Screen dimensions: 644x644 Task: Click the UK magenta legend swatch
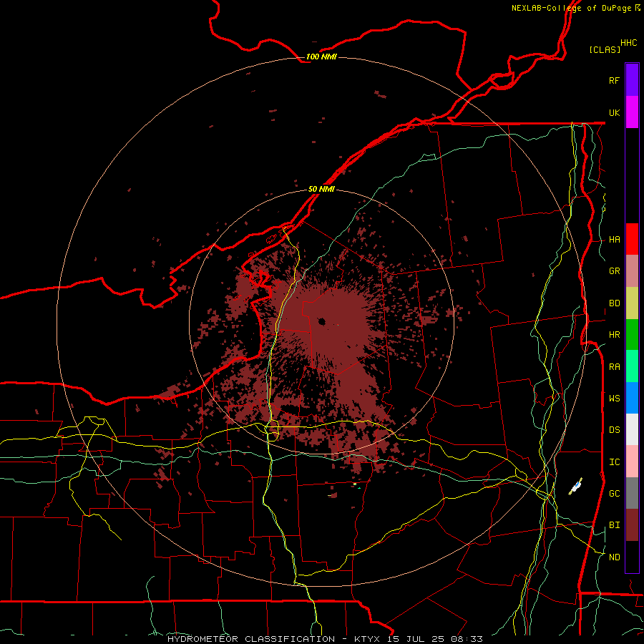(632, 112)
